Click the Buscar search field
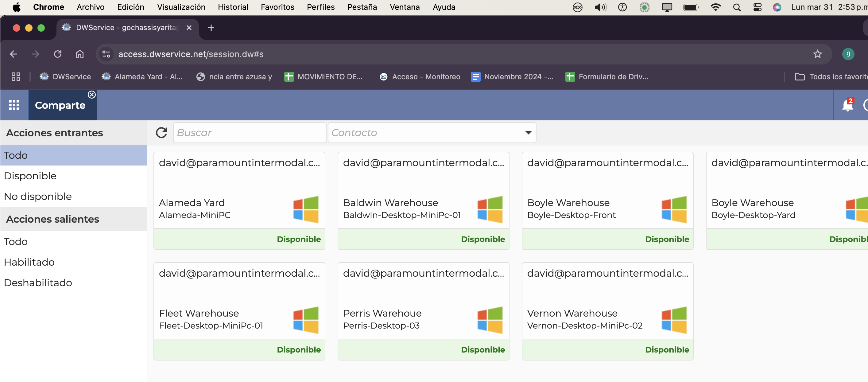This screenshot has width=868, height=382. coord(250,133)
